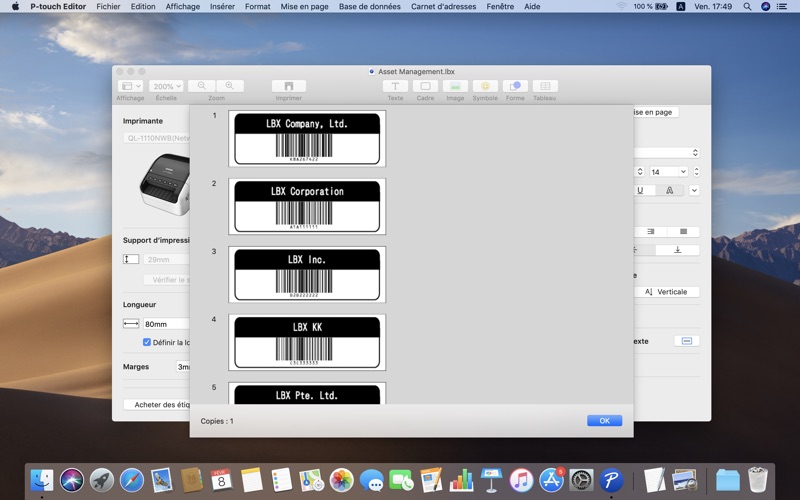
Task: Click the 80mm length input field
Action: (x=166, y=323)
